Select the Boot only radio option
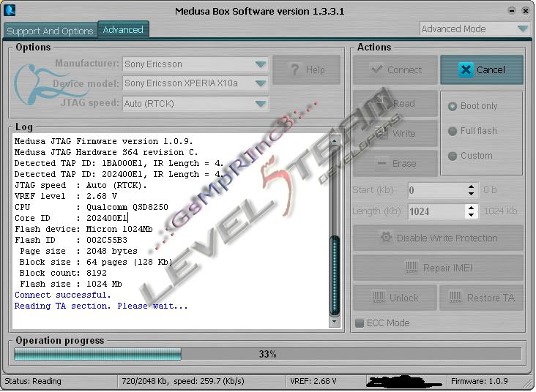Image resolution: width=536 pixels, height=392 pixels. [453, 106]
